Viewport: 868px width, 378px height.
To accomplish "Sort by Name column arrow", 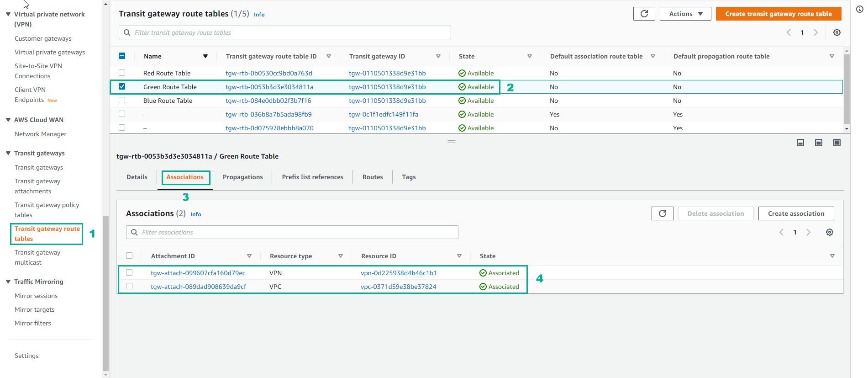I will (x=205, y=56).
